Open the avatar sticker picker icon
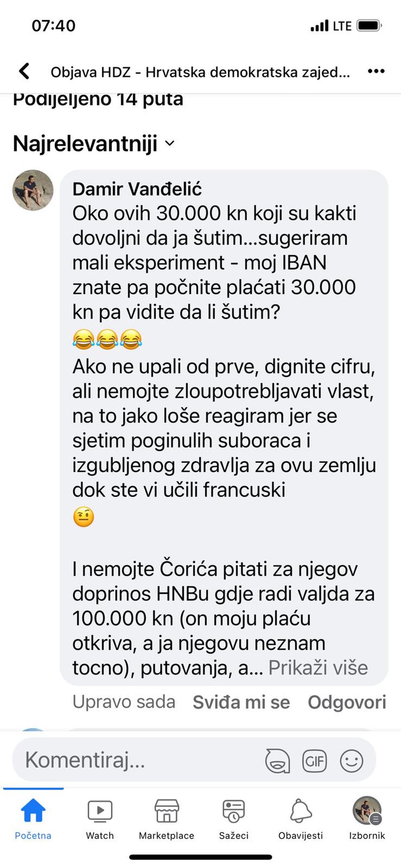 (x=277, y=761)
